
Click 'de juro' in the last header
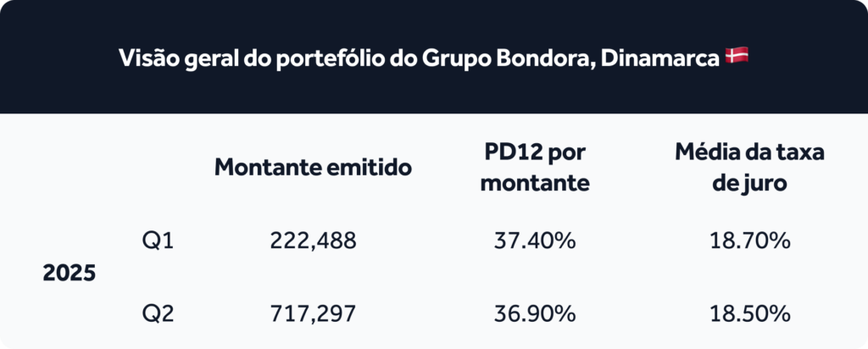point(749,184)
